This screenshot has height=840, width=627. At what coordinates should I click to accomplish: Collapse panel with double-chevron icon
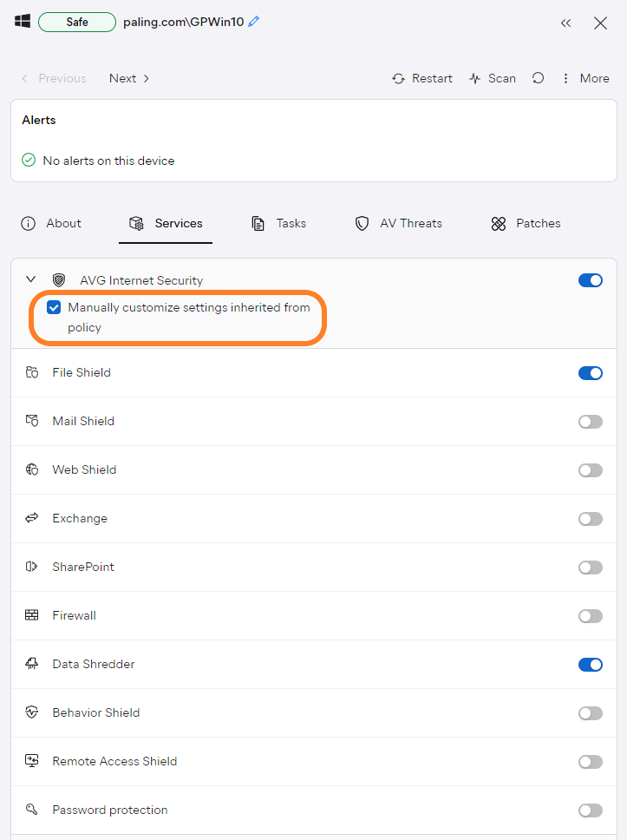pyautogui.click(x=566, y=23)
